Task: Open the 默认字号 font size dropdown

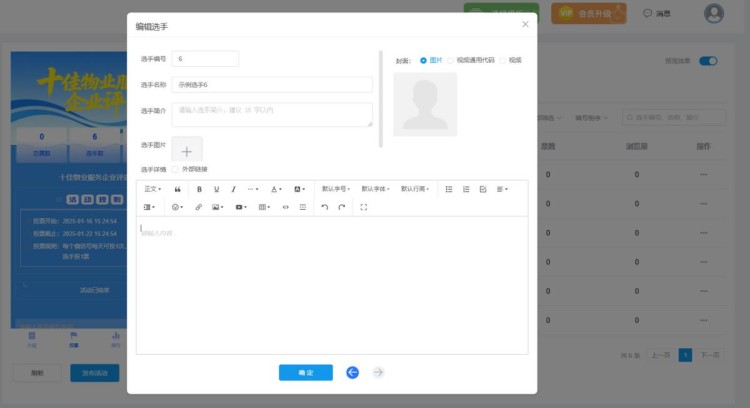Action: 336,189
